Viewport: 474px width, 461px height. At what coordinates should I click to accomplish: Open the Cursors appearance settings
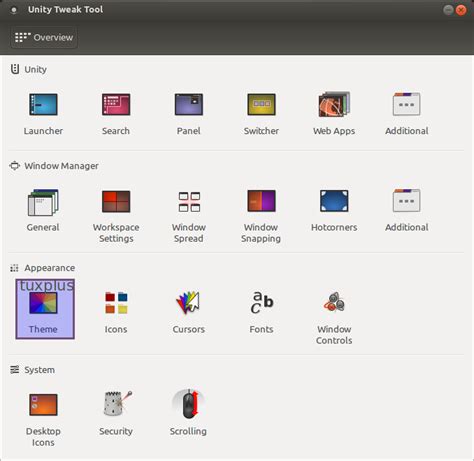pyautogui.click(x=188, y=303)
